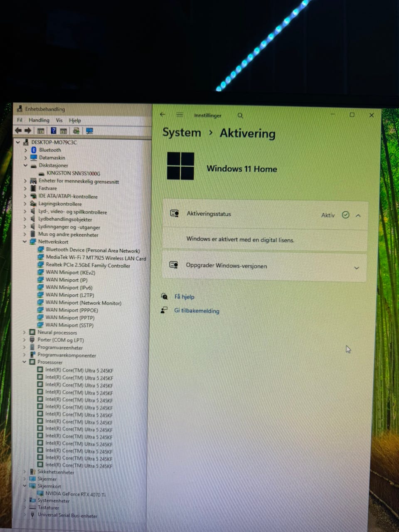Image resolution: width=399 pixels, height=532 pixels.
Task: Go to System in the breadcrumb
Action: (x=182, y=133)
